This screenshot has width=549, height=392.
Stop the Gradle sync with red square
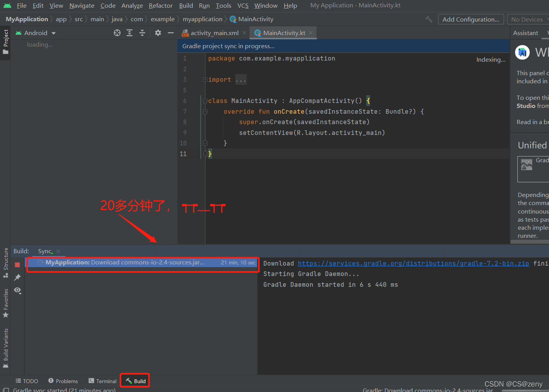[17, 265]
